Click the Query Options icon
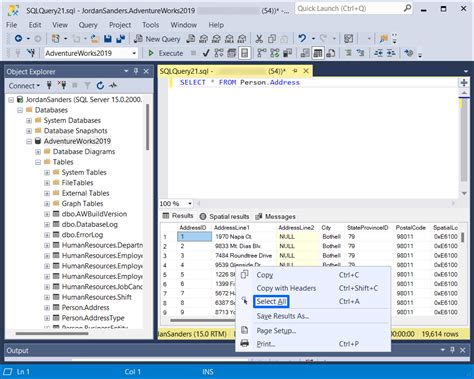 coord(232,53)
